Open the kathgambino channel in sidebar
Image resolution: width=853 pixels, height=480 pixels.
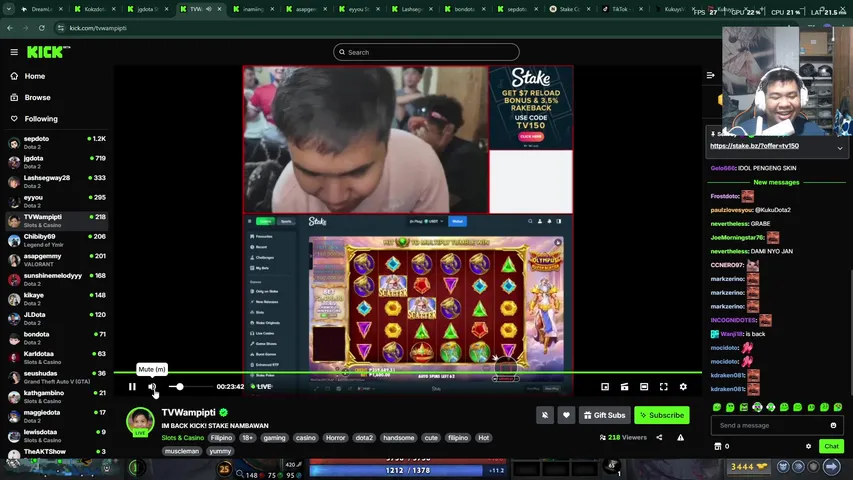(56, 397)
